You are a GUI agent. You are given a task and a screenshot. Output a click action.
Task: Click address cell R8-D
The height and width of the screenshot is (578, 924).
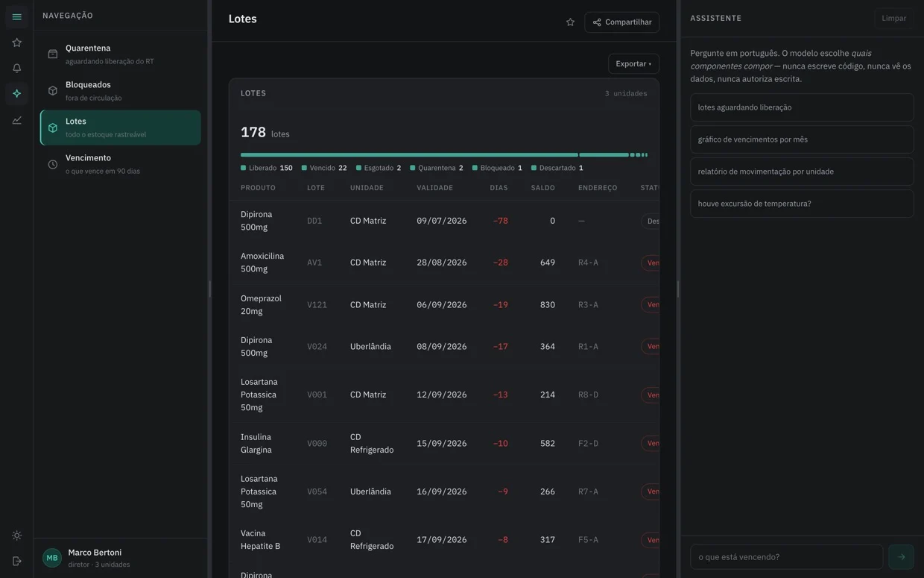pyautogui.click(x=588, y=395)
